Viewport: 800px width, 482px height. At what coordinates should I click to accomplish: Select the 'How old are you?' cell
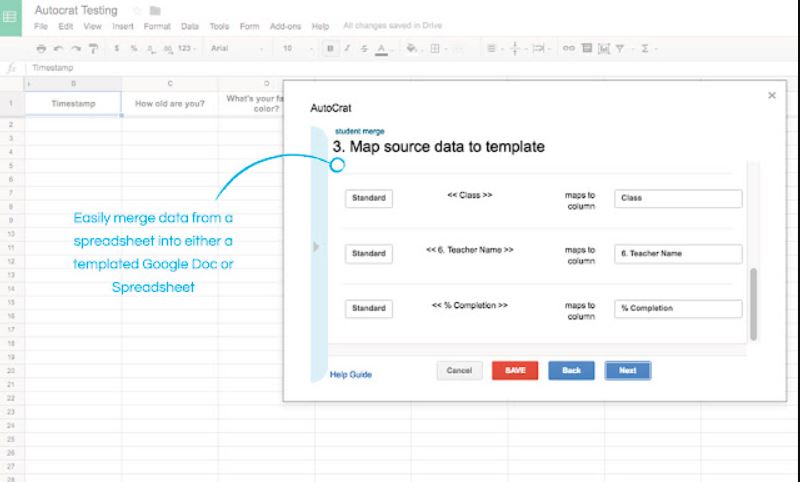click(170, 104)
